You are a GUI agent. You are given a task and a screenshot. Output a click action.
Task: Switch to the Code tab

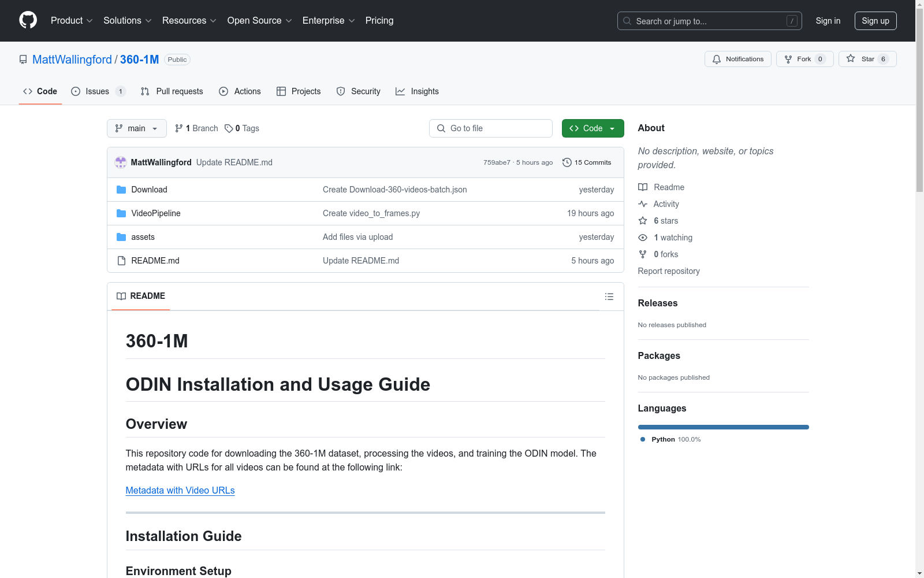tap(40, 91)
